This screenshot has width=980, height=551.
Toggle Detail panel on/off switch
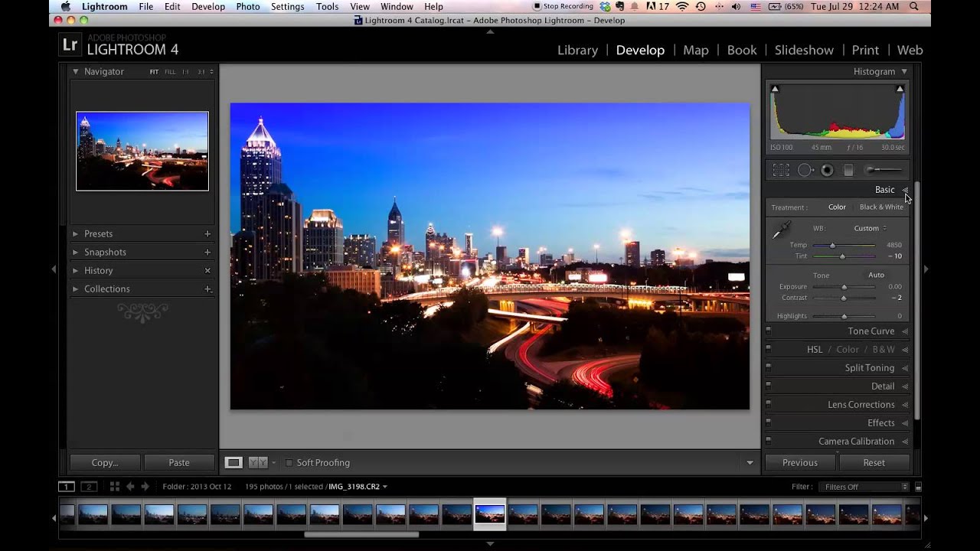coord(769,386)
